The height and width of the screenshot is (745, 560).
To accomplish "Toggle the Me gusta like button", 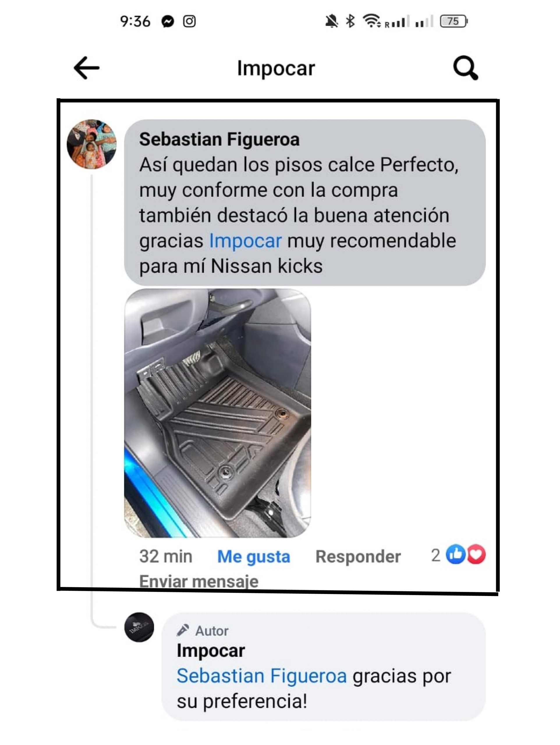I will pos(254,556).
